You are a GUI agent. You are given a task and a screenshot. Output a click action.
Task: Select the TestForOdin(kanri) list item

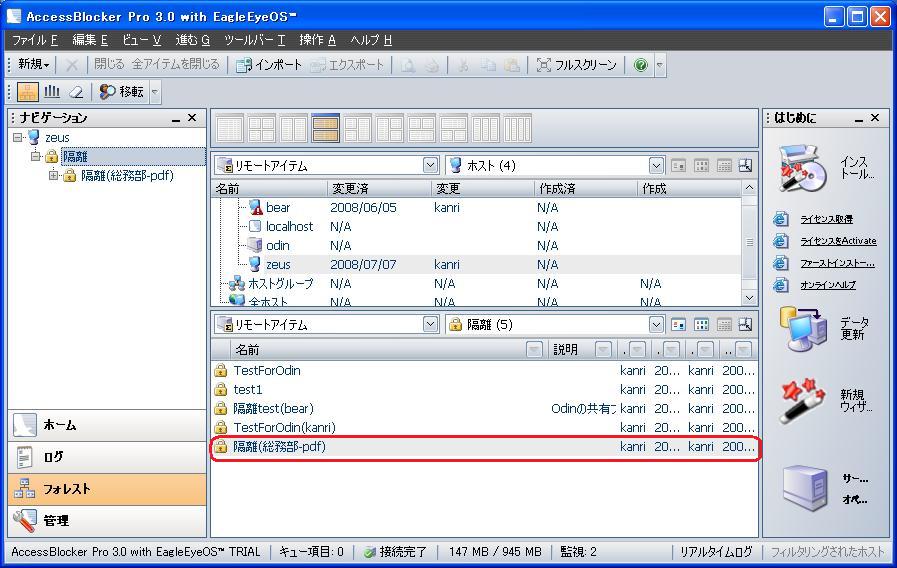coord(485,427)
